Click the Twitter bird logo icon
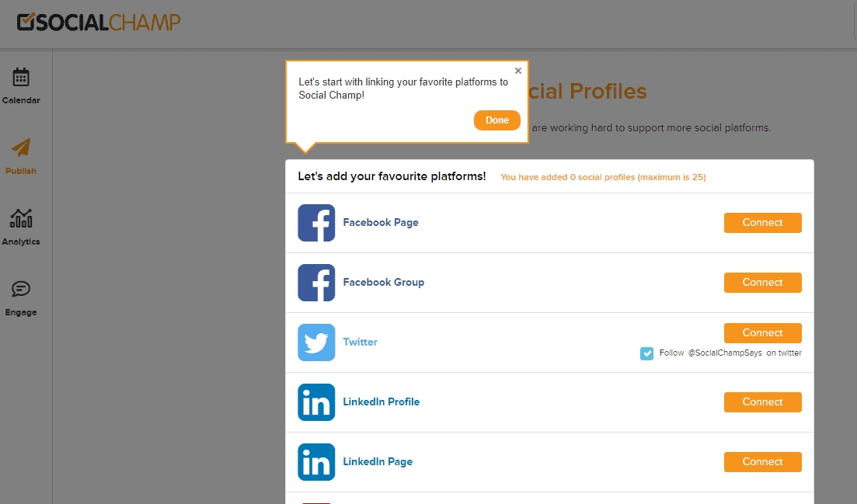The width and height of the screenshot is (857, 504). 316,342
